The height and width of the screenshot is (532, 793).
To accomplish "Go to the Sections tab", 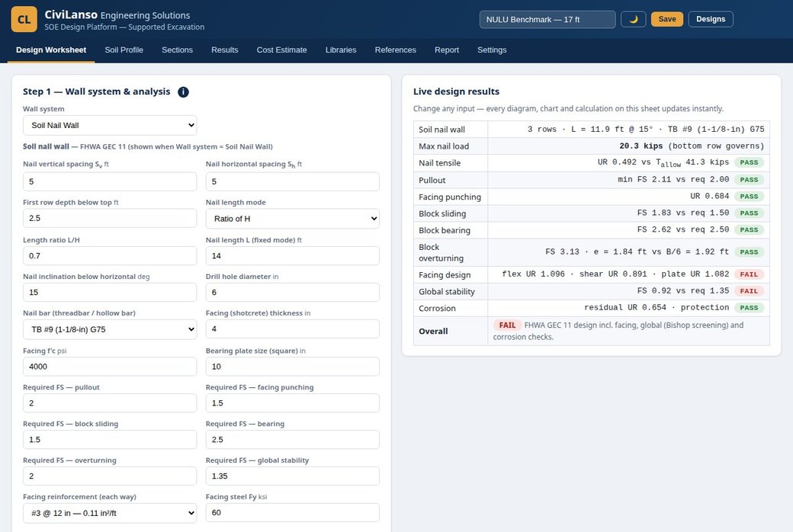I will 177,50.
